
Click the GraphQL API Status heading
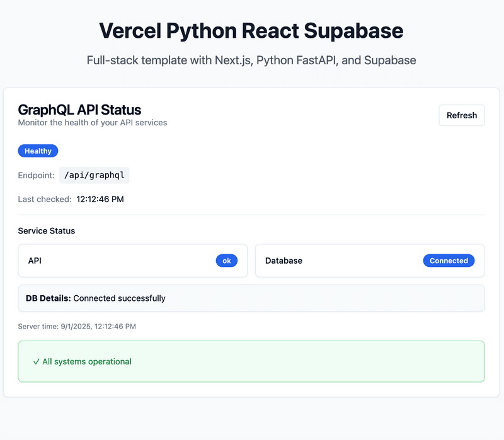[79, 110]
